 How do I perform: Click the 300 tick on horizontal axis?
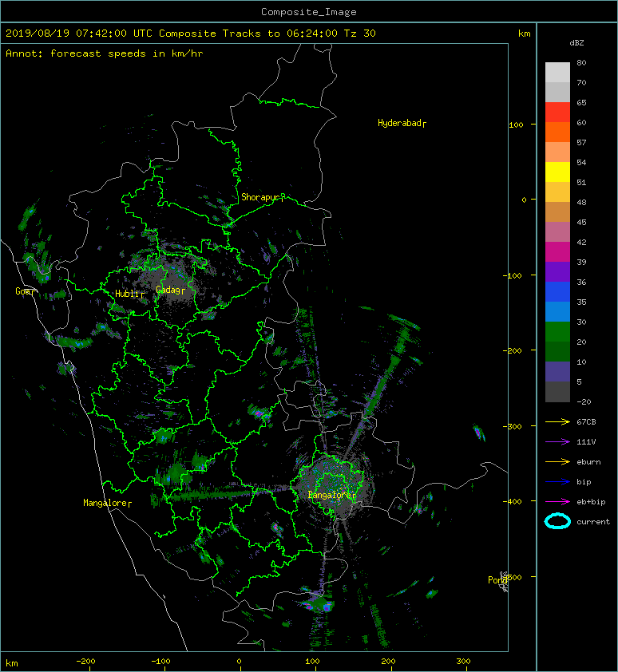(x=463, y=662)
